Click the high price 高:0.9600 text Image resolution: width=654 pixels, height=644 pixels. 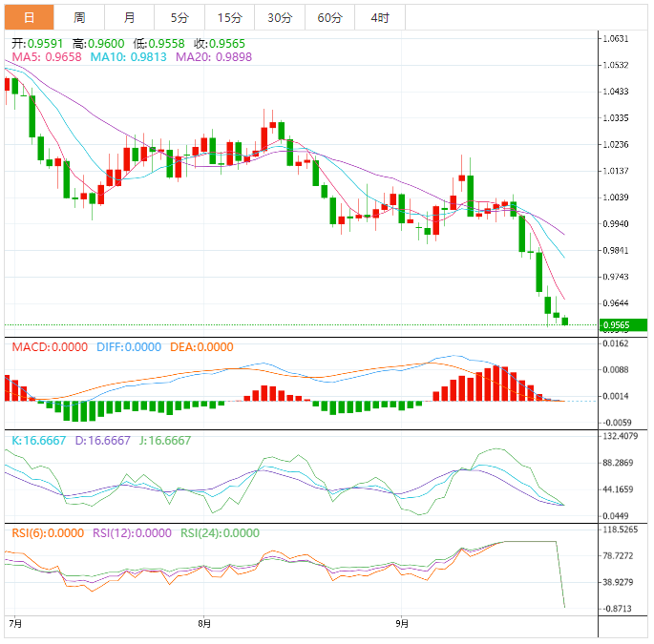(98, 43)
